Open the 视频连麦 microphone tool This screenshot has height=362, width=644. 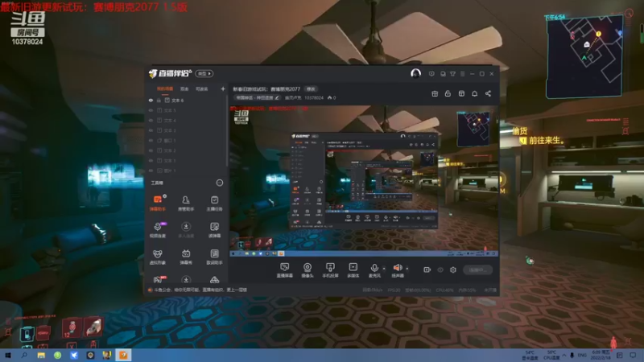(158, 230)
